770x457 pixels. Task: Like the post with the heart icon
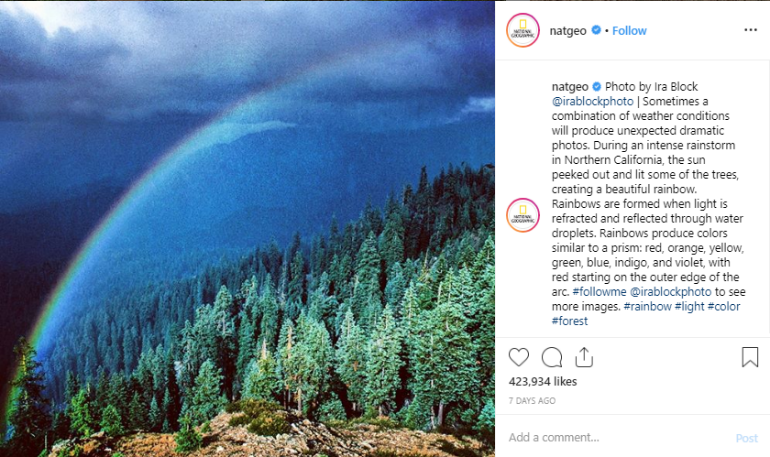tap(519, 357)
